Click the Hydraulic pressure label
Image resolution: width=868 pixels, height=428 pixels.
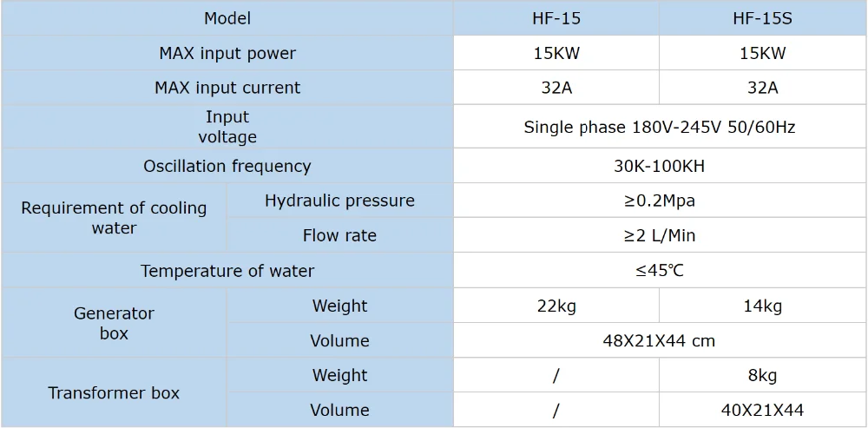pos(339,201)
